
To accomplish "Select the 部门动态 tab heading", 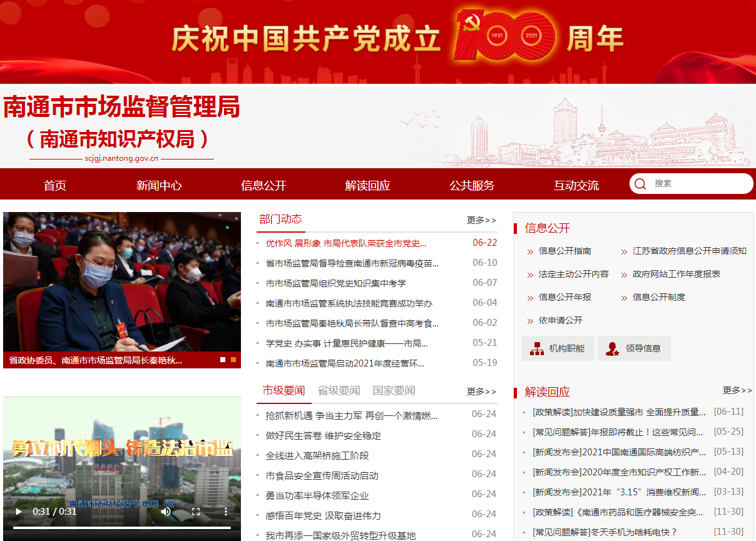I will 280,219.
